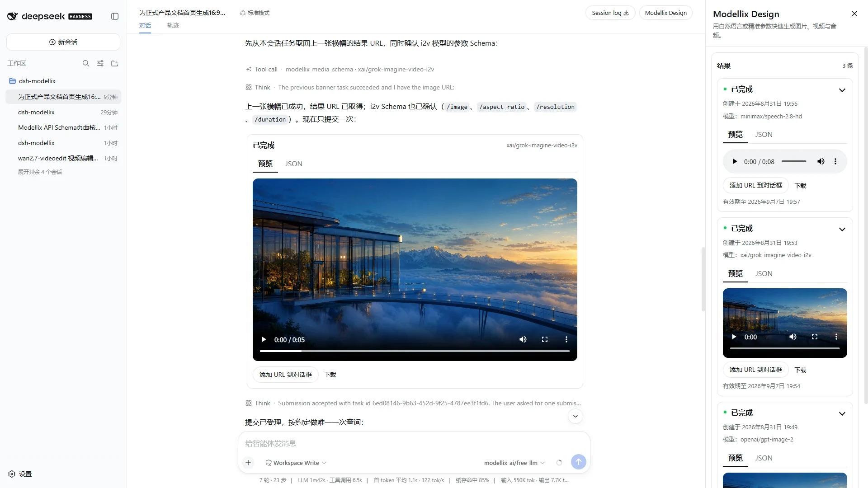Open JSON tab for grok video result
868x488 pixels.
click(x=764, y=274)
